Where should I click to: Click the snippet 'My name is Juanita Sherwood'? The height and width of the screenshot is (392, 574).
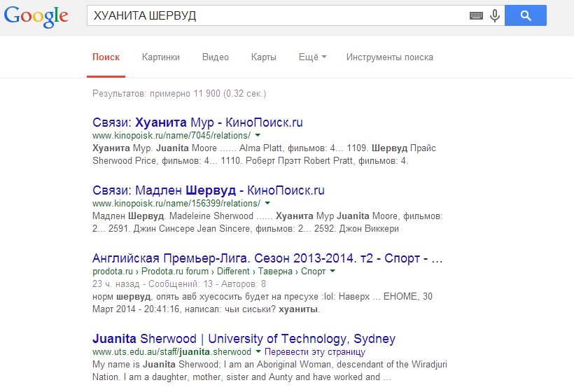(x=269, y=370)
